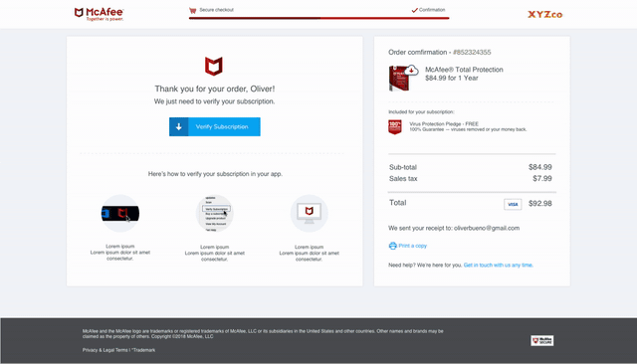Click the checkout progress bar
This screenshot has height=364, width=637.
pos(318,18)
